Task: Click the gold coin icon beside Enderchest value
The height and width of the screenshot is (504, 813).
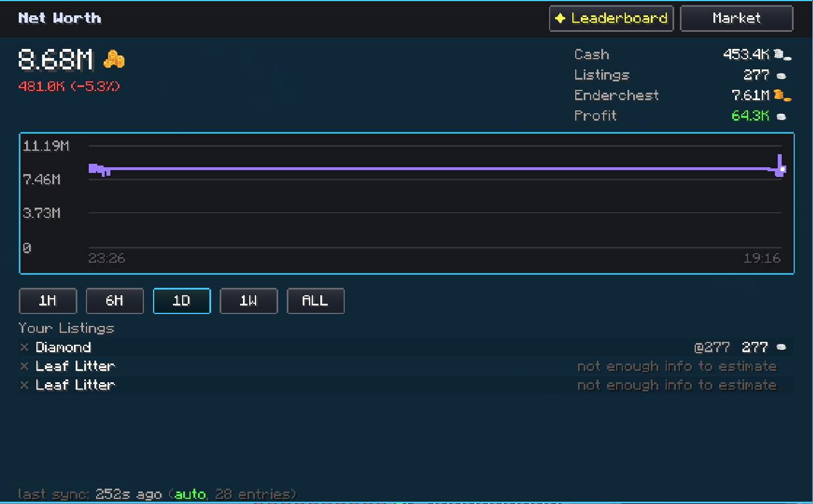Action: coord(782,96)
